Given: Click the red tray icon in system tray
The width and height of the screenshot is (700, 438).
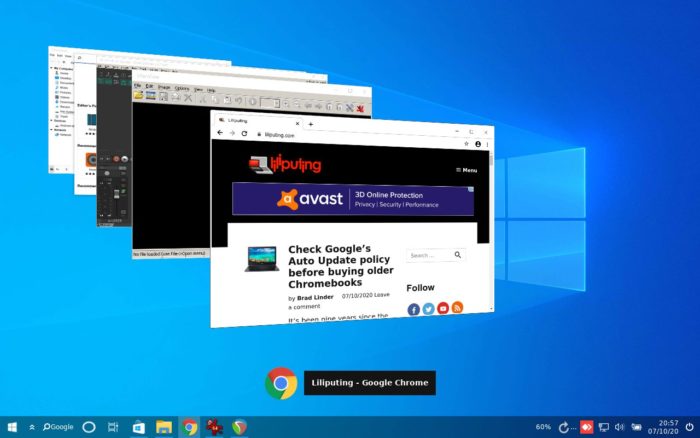Looking at the screenshot, I should pos(586,427).
